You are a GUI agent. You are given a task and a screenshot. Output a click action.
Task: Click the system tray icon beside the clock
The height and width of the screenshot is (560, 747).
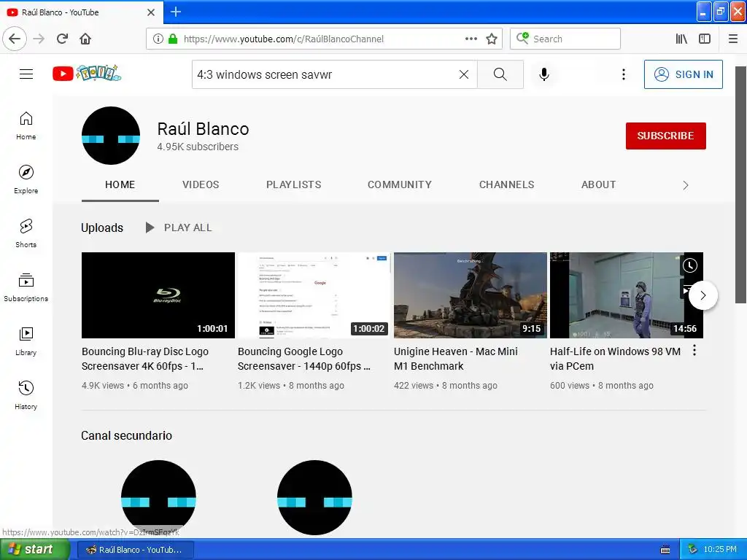pyautogui.click(x=693, y=550)
